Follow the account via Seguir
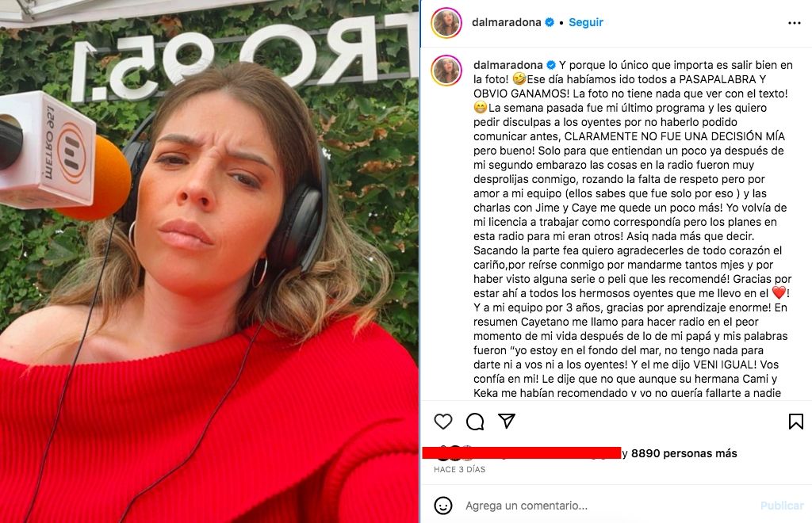This screenshot has height=523, width=812. coord(586,22)
